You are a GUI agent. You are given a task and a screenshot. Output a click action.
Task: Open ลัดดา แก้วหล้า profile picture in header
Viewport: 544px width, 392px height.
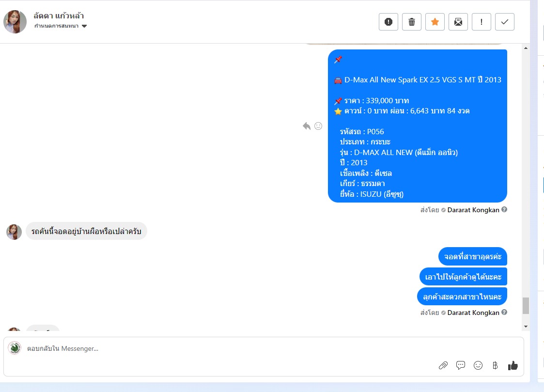coord(15,21)
